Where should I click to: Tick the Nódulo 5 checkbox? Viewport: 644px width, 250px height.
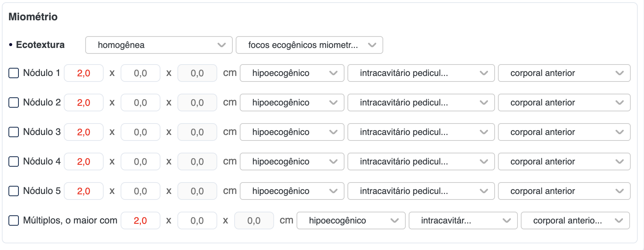click(x=14, y=191)
